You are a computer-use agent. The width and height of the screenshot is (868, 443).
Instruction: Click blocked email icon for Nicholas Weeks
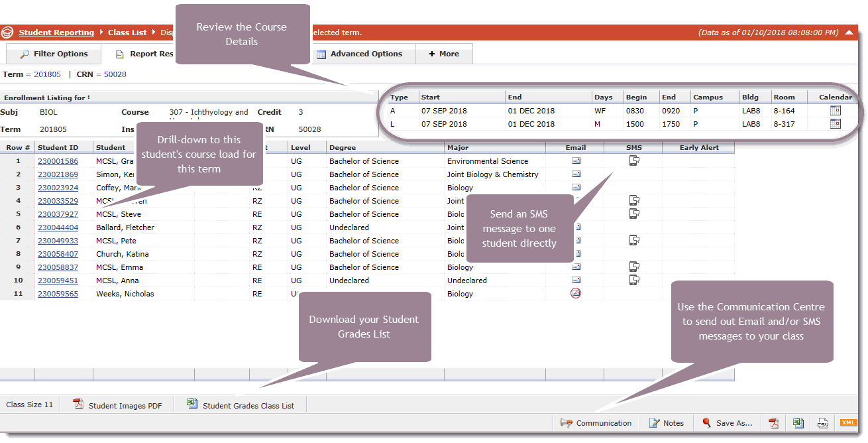(576, 294)
